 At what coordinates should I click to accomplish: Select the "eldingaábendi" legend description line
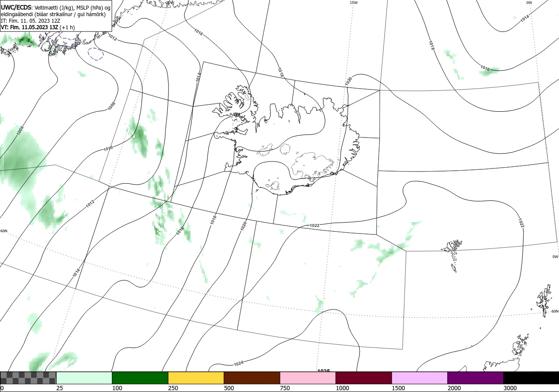[53, 14]
